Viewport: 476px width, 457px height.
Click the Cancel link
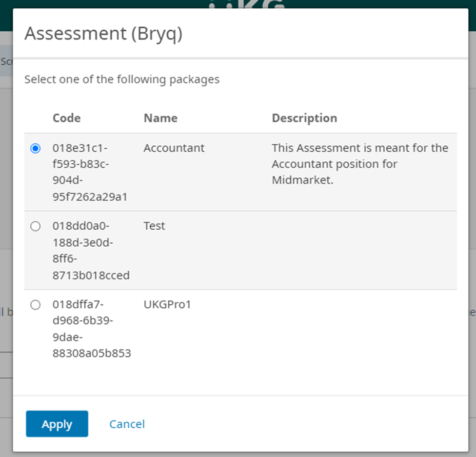pos(127,424)
